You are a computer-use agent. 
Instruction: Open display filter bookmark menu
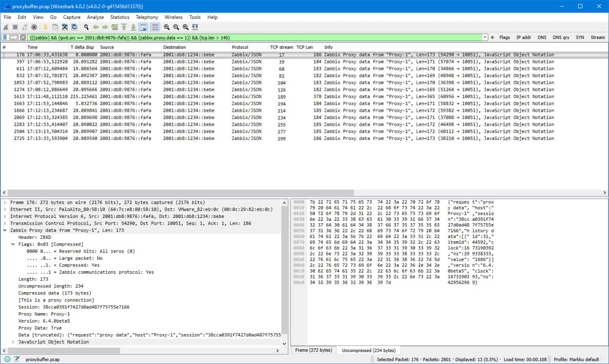tap(5, 37)
